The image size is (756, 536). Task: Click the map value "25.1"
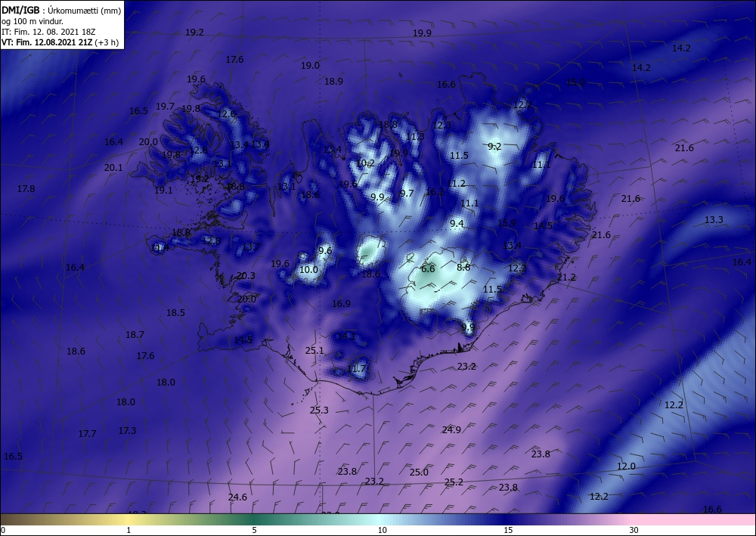pyautogui.click(x=314, y=351)
